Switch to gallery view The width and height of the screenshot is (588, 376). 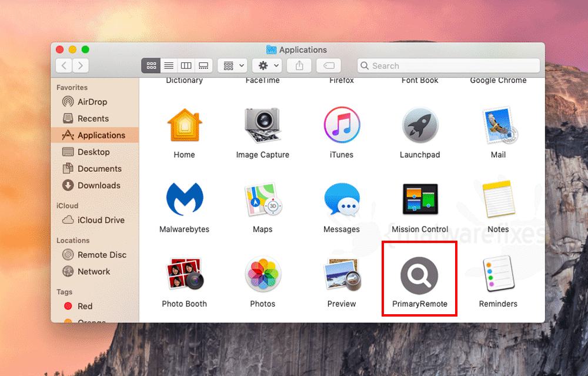[203, 66]
